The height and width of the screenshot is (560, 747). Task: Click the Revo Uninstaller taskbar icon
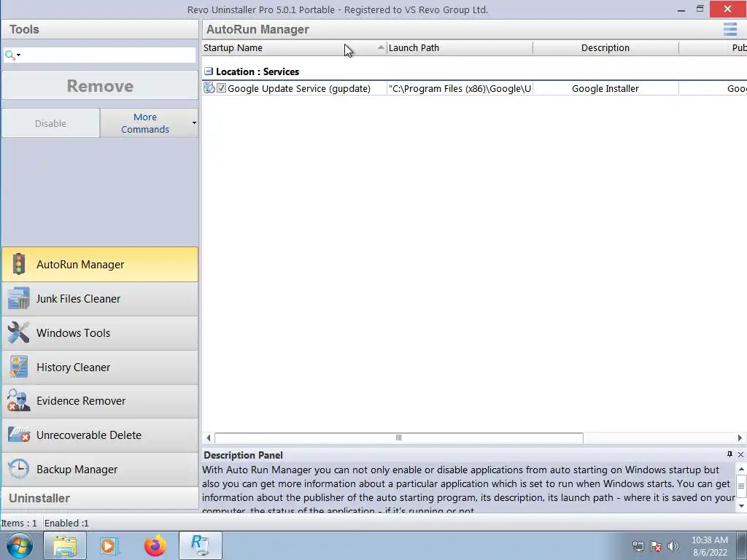pyautogui.click(x=200, y=545)
